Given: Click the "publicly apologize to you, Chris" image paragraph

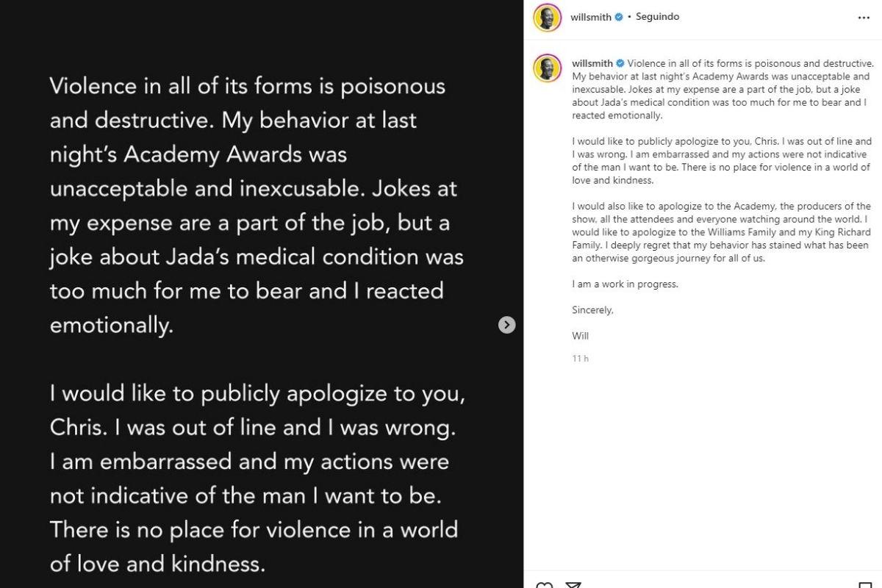Looking at the screenshot, I should tap(257, 478).
